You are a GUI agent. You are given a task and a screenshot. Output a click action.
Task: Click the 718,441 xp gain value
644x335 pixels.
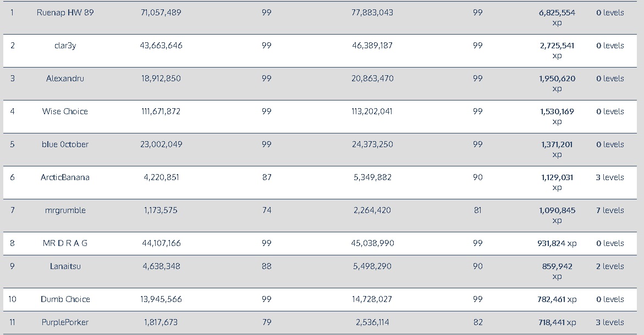pos(557,322)
